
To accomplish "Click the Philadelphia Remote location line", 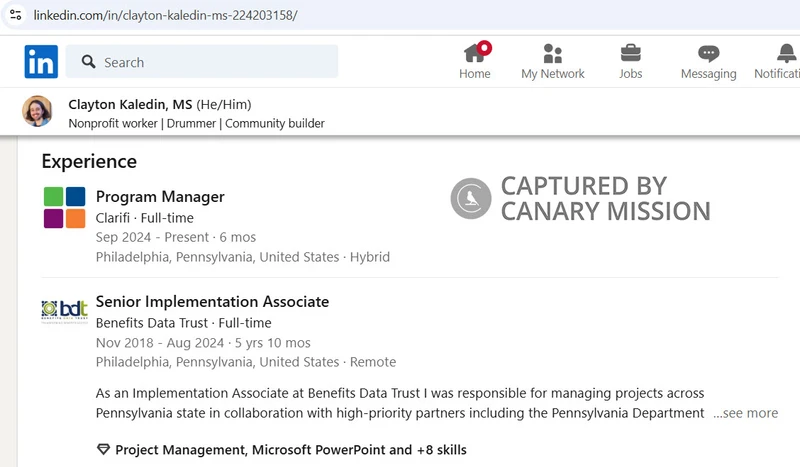I will [246, 362].
